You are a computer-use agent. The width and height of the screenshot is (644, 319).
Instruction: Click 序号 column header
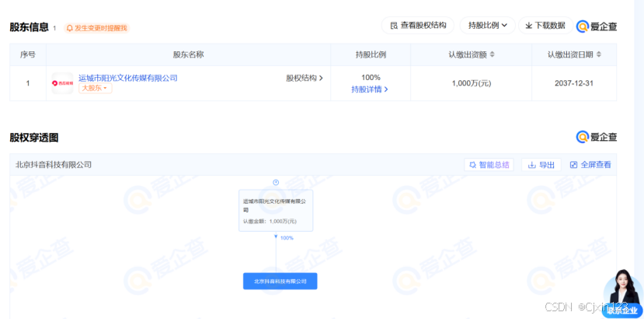[28, 54]
